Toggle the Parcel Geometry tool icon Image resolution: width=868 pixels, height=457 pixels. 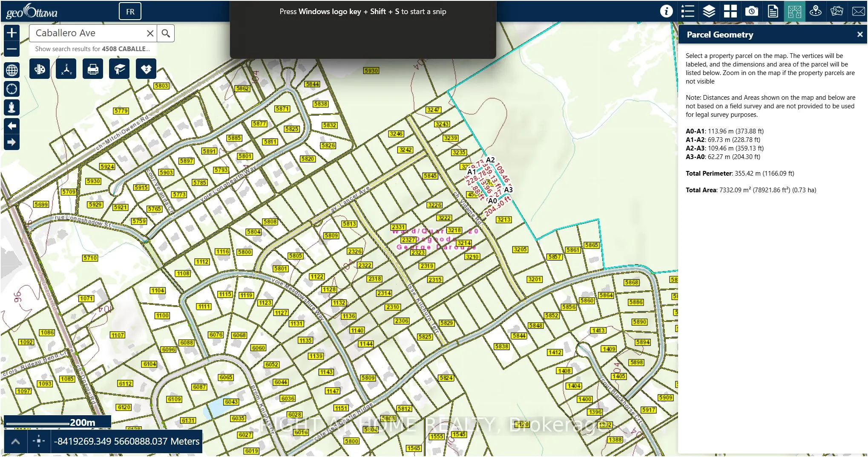click(794, 11)
